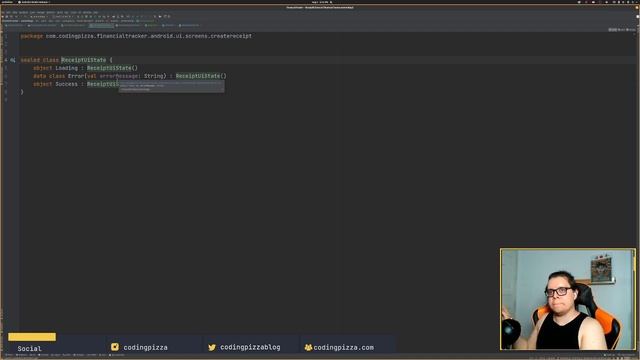The image size is (640, 360).
Task: Switch to the highlighted active editor tab
Action: pos(101,26)
